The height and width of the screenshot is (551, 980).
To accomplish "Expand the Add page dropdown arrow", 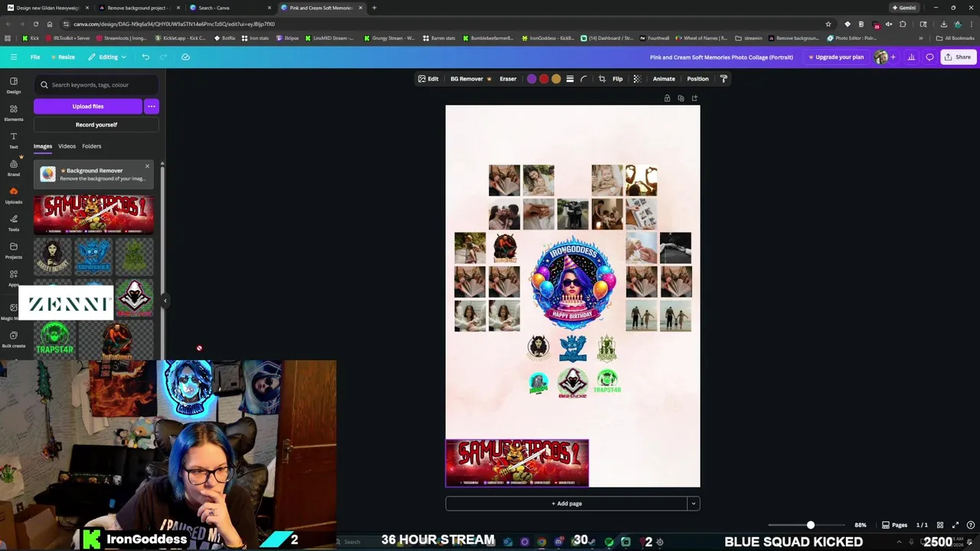I will click(x=693, y=504).
